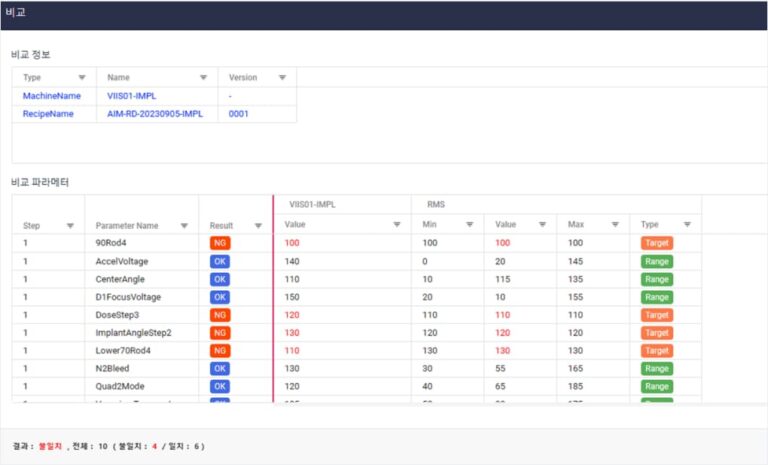This screenshot has height=465, width=768.
Task: Click RMS Min column filter icon
Action: (469, 225)
